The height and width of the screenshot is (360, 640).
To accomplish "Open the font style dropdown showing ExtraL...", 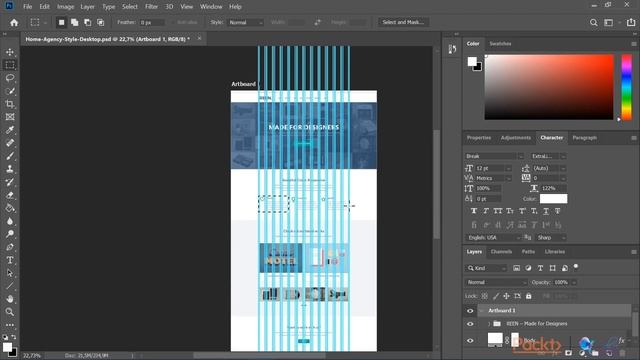I will [x=548, y=156].
